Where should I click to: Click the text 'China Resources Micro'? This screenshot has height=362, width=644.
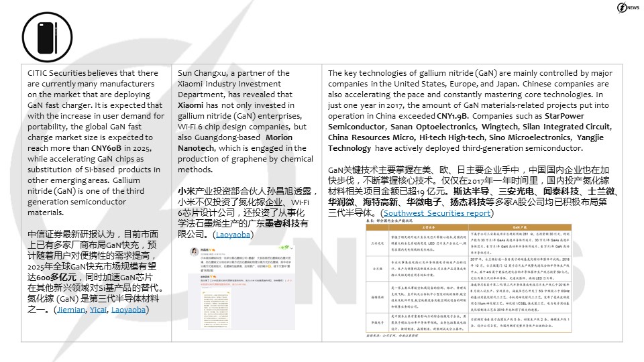point(371,137)
